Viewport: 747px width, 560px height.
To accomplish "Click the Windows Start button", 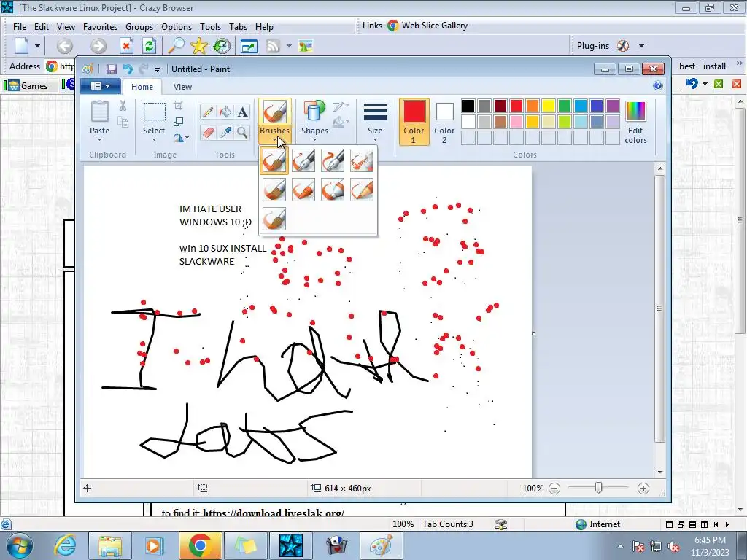I will [18, 545].
